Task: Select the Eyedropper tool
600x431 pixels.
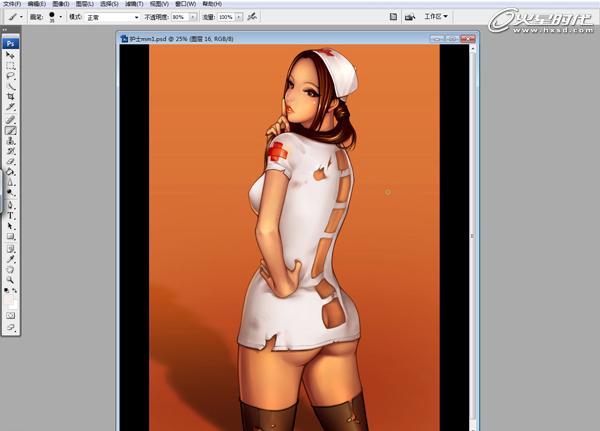Action: pyautogui.click(x=10, y=260)
